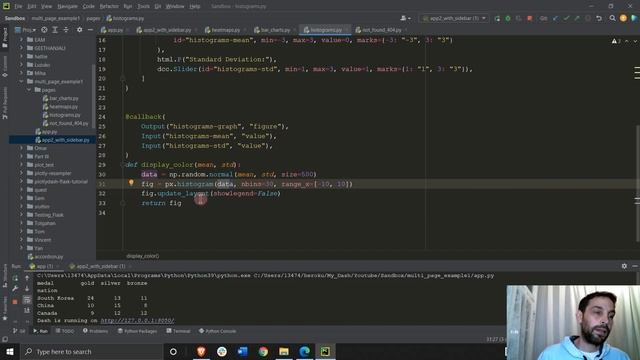Open the http://127.0.0.1:8050/ link in console
Screen dimensions: 640x360
[x=137, y=320]
